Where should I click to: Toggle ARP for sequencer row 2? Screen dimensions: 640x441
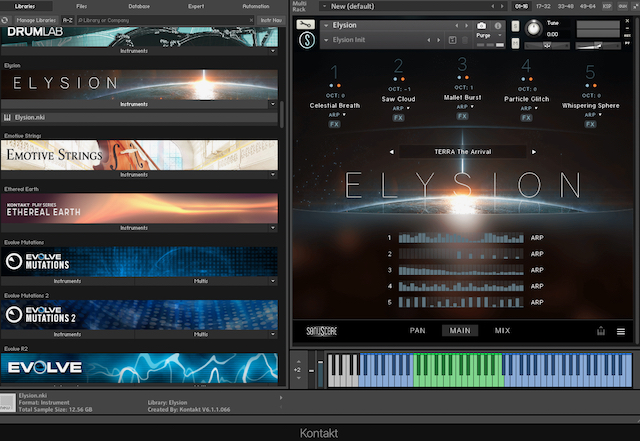pos(537,254)
